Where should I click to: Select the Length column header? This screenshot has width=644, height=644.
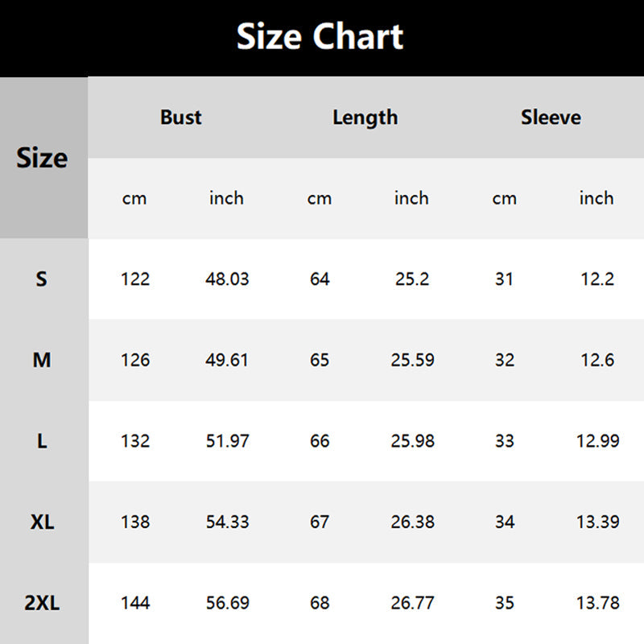pos(365,118)
